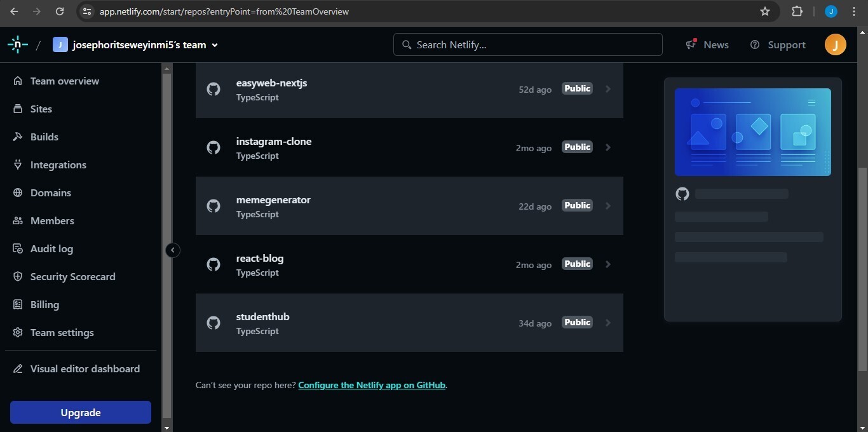Screen dimensions: 868x432
Task: Bookmark this page with the star icon
Action: tap(765, 11)
